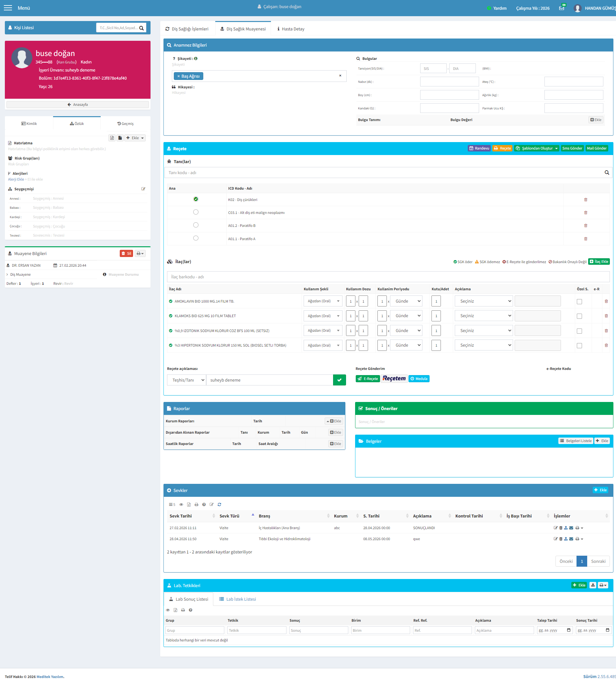Refresh the Sevkler table
616x690 pixels.
click(x=219, y=504)
